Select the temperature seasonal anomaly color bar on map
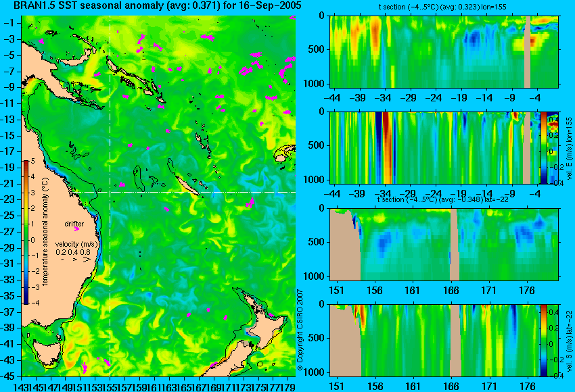 tap(26, 232)
